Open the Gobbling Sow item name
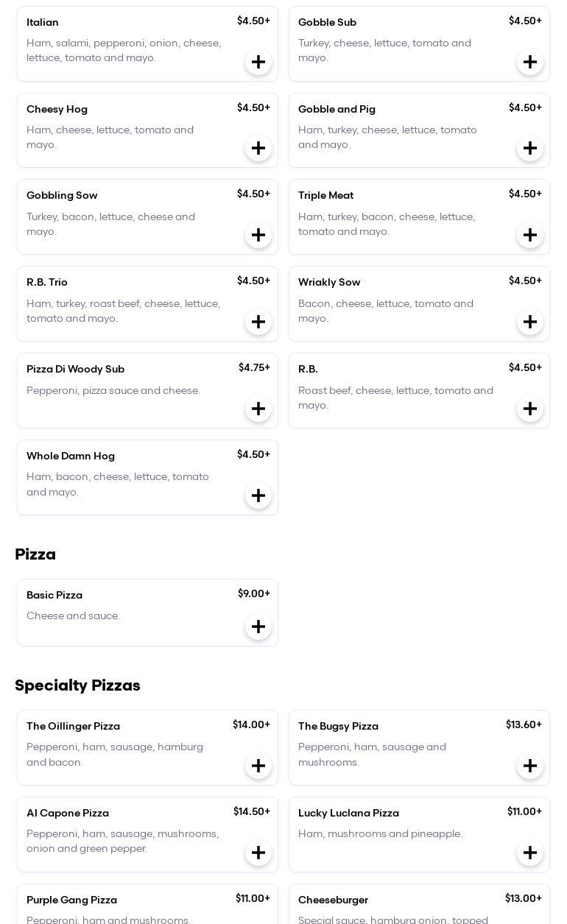Viewport: 567px width, 924px height. click(x=62, y=195)
